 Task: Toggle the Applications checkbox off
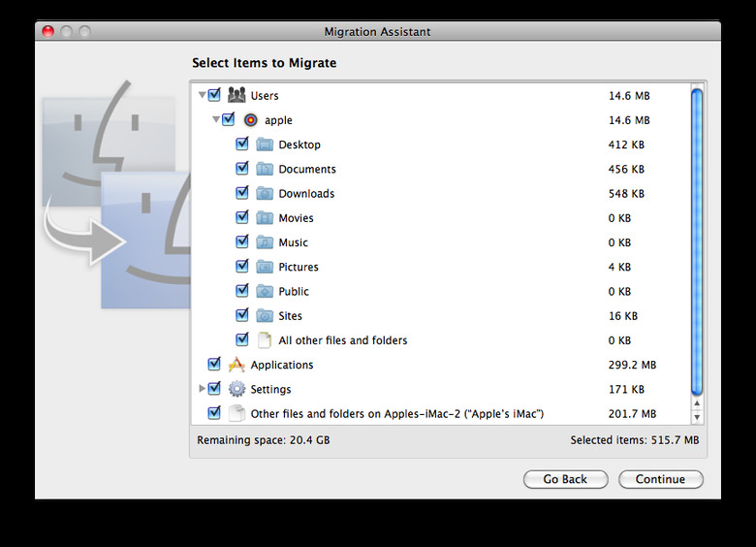(214, 365)
